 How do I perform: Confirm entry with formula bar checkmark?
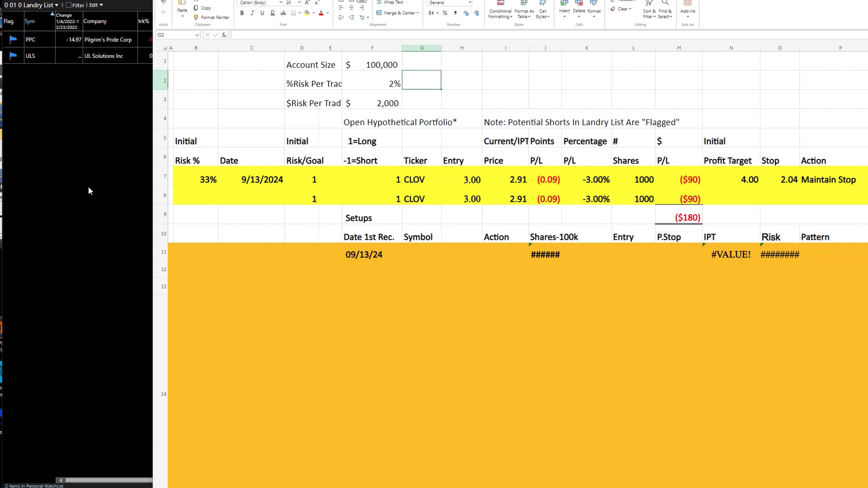pyautogui.click(x=216, y=35)
